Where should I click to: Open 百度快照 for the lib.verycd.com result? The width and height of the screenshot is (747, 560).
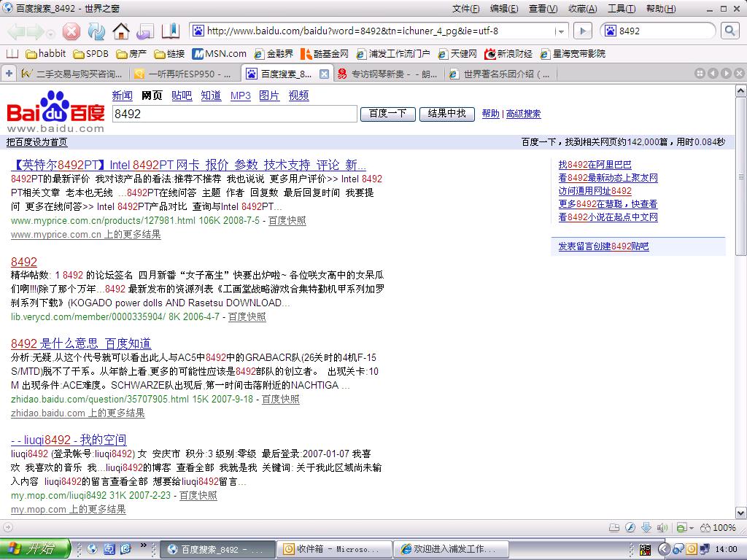pyautogui.click(x=247, y=316)
